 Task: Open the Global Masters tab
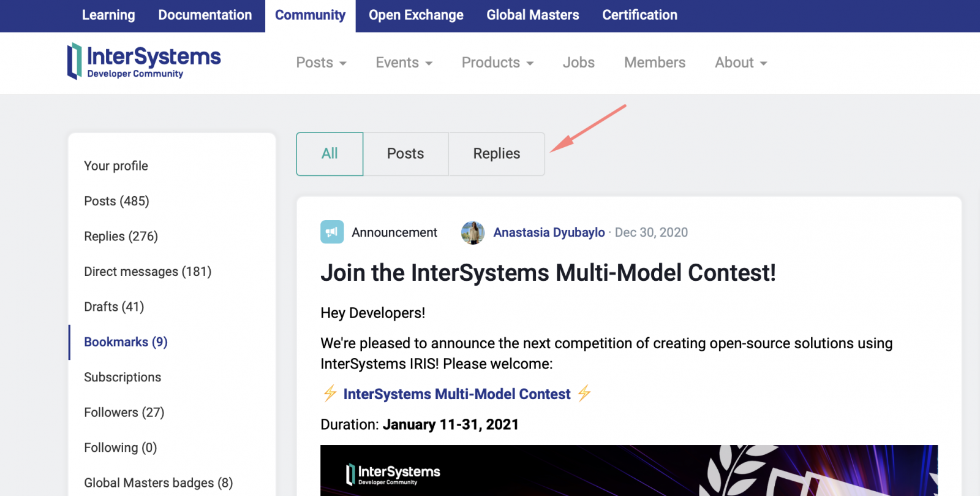click(533, 15)
